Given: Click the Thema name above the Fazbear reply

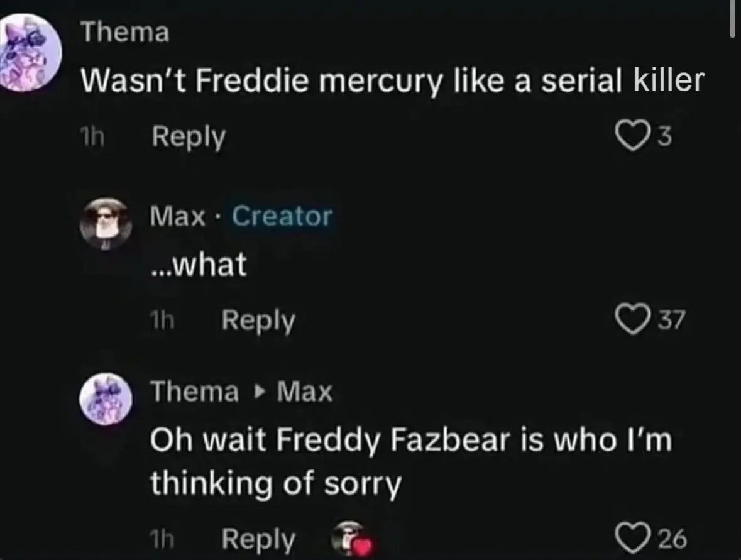Looking at the screenshot, I should click(x=193, y=393).
